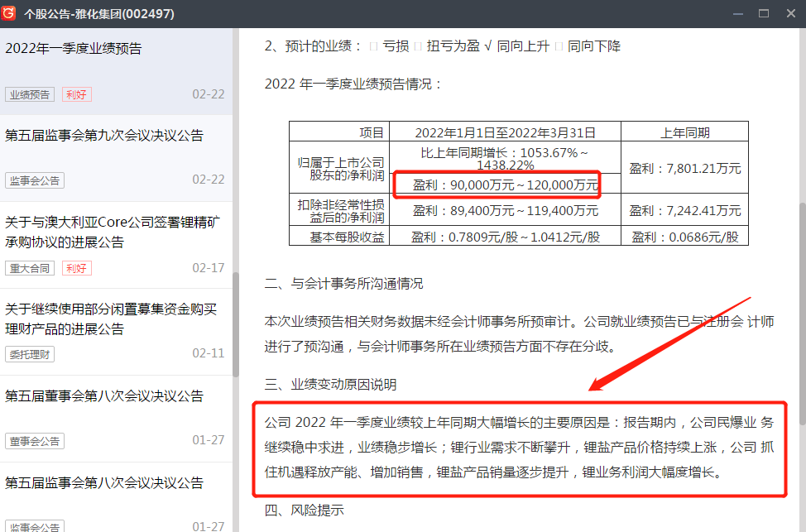The height and width of the screenshot is (532, 806).
Task: Click the heading 二、与会计事务所沟通情况
Action: coord(344,283)
